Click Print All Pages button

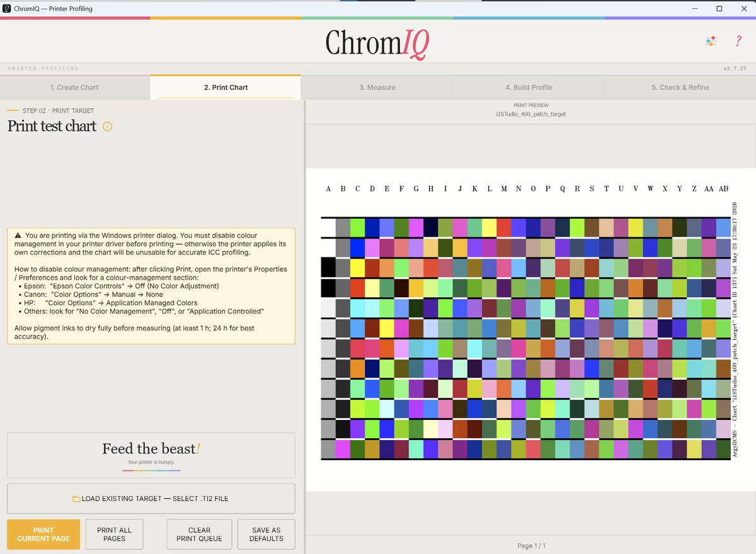114,534
